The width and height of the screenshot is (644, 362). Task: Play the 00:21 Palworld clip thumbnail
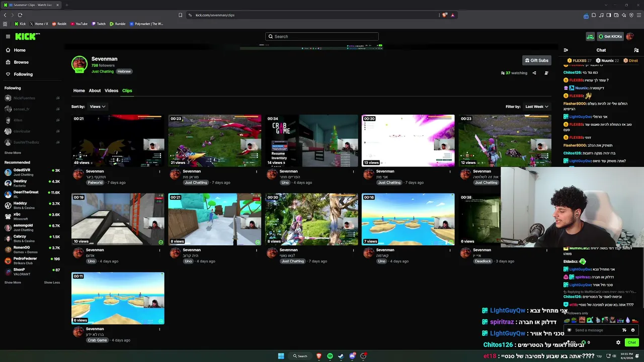point(118,141)
